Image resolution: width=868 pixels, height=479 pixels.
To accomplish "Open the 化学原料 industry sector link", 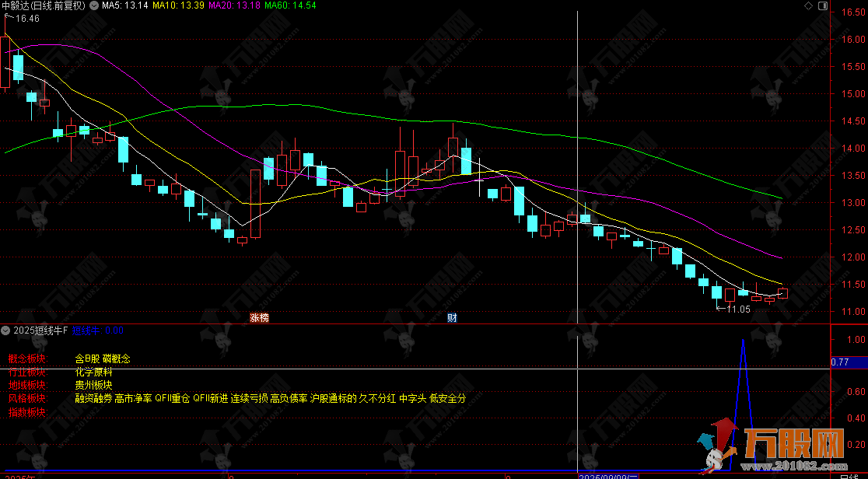I will (94, 372).
